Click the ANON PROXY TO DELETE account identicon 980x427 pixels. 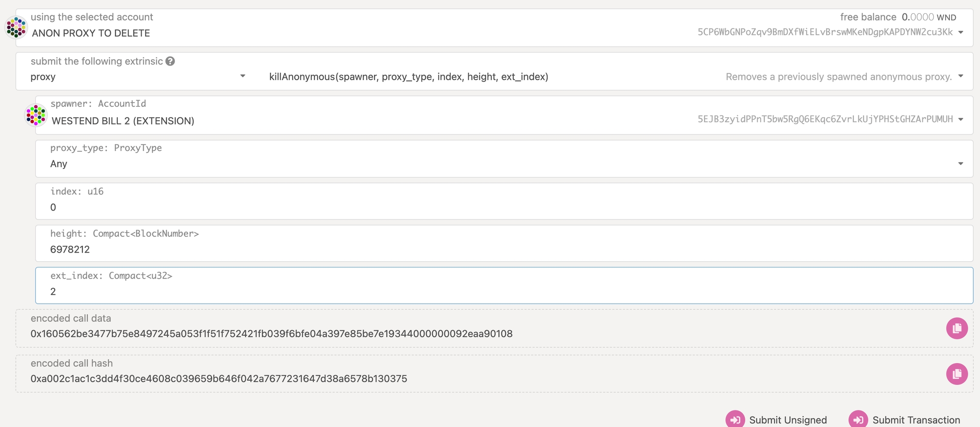16,27
